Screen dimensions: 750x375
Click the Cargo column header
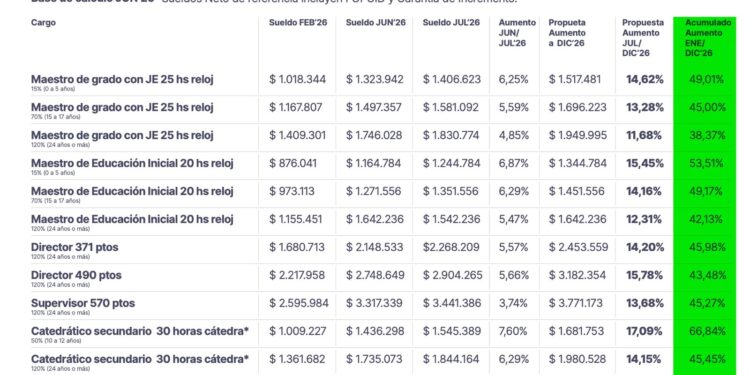click(43, 22)
